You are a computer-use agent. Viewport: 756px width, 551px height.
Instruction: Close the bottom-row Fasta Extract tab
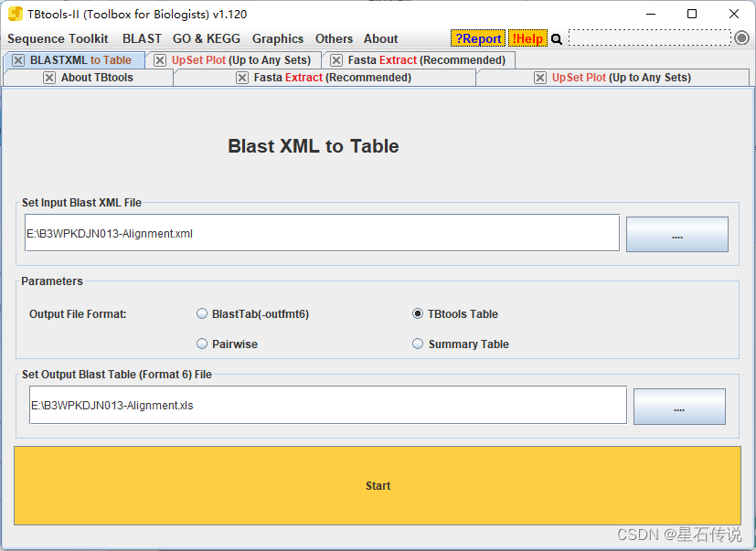[x=242, y=78]
